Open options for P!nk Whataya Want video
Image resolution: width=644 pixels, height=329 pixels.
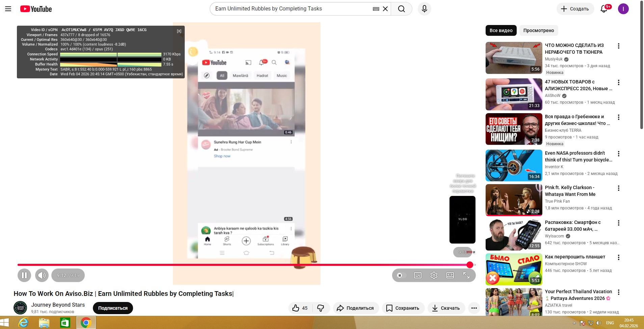[619, 188]
